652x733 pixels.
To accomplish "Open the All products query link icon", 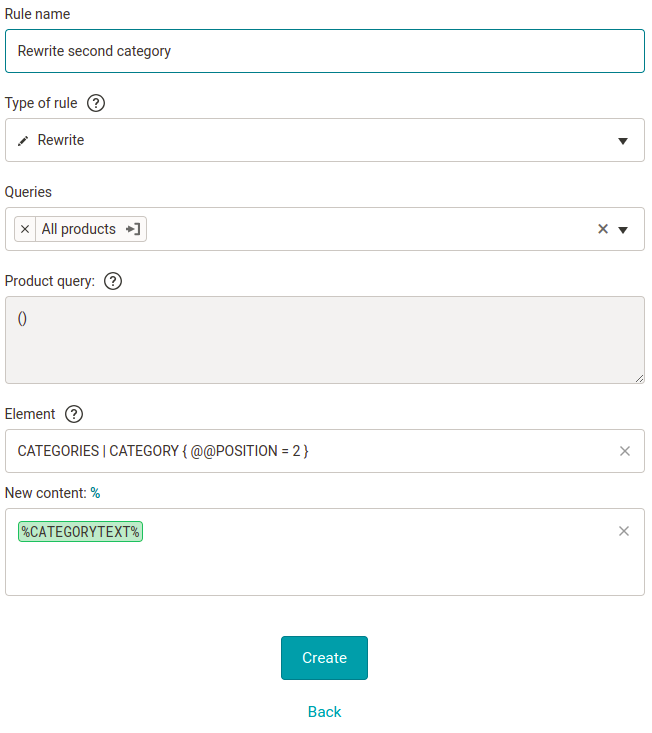I will pyautogui.click(x=133, y=229).
